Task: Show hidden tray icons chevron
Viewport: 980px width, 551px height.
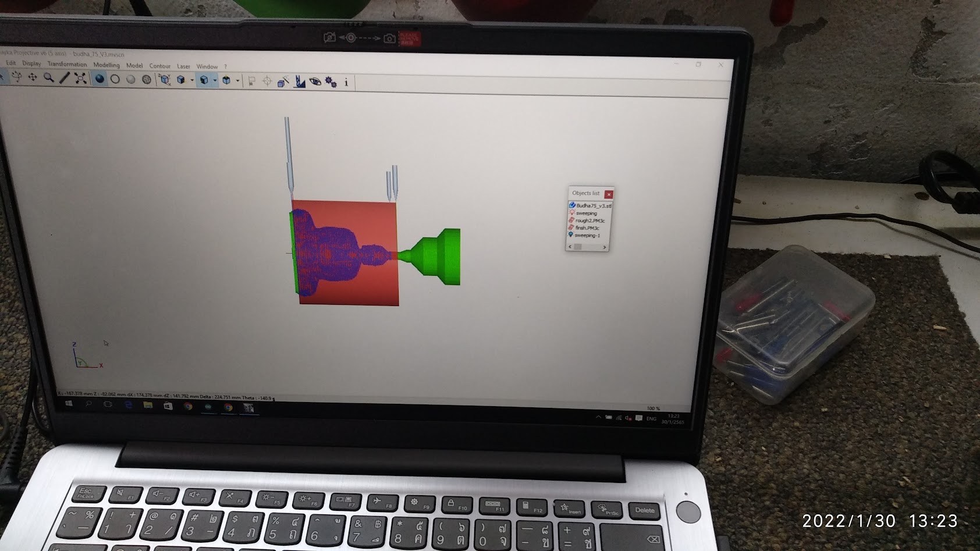Action: point(598,417)
